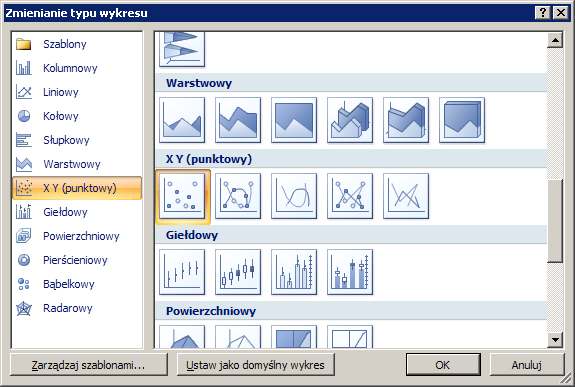
Task: Click the Zarządzaj szablonami button
Action: pos(88,365)
